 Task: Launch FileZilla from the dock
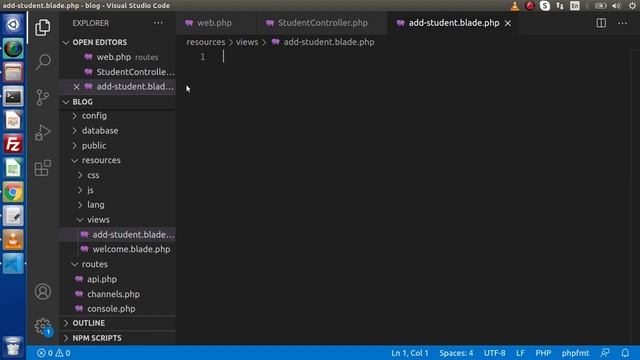point(13,144)
